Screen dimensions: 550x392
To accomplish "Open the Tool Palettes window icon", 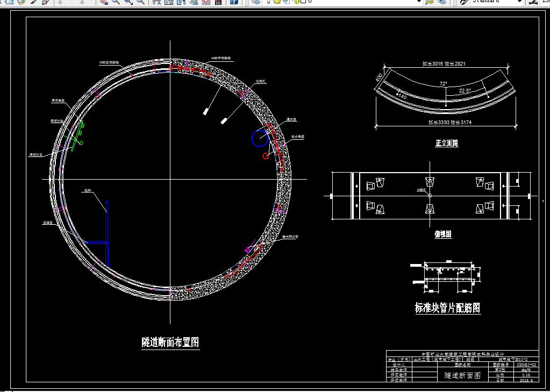I will [181, 2].
